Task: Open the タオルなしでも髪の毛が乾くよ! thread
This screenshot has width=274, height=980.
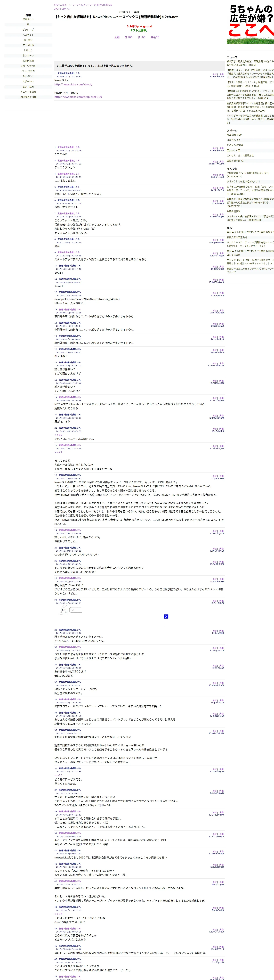Action: (244, 181)
